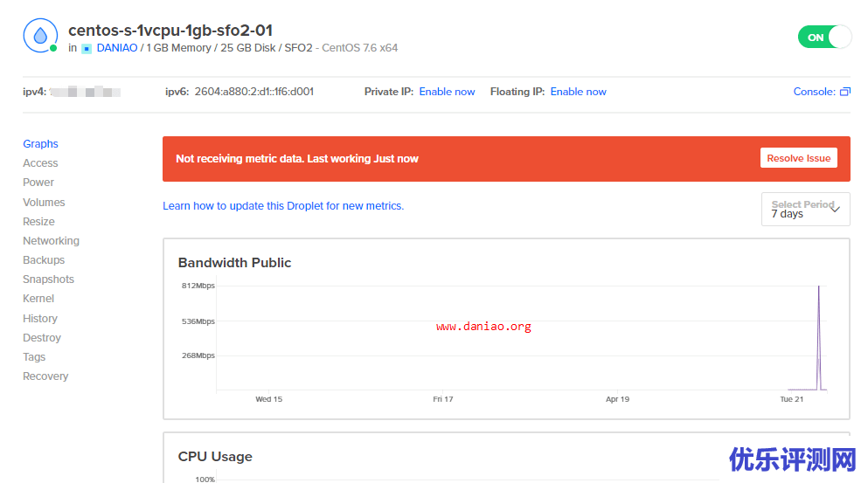868x483 pixels.
Task: Click the DANIAO project icon
Action: (x=87, y=49)
